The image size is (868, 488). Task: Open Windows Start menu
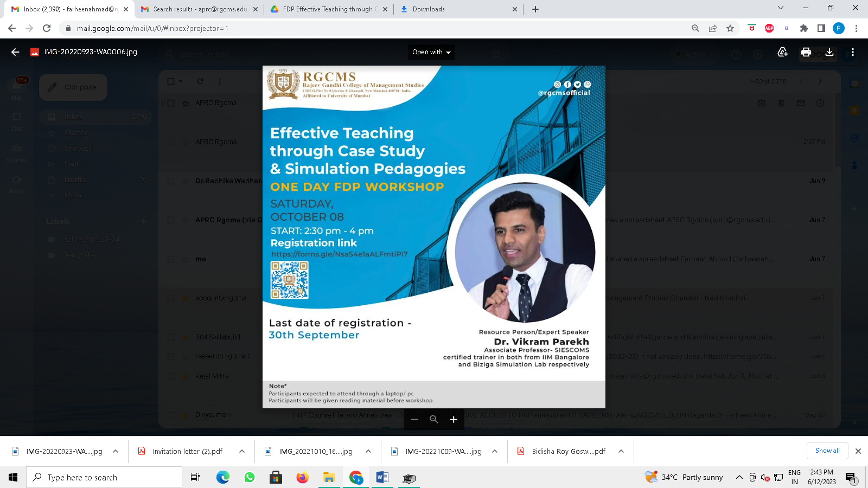[x=13, y=477]
